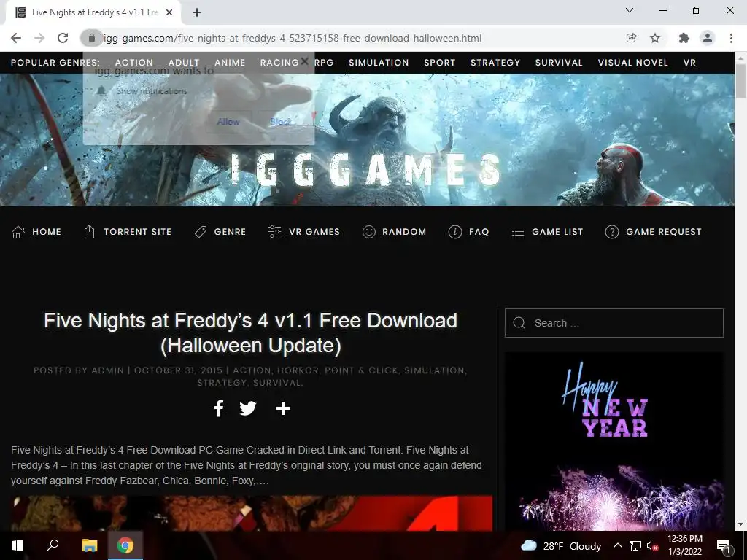Open more share options plus icon
Screen dimensions: 747x560
(283, 408)
